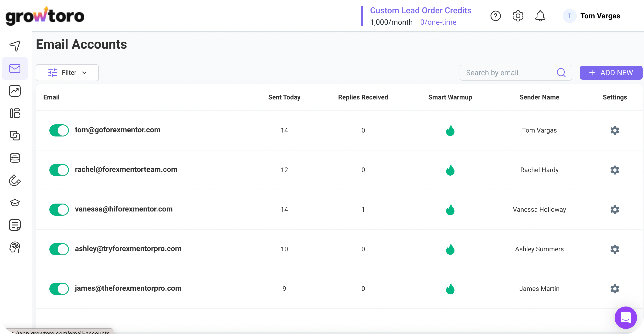Open the overlapping squares icon in sidebar
644x334 pixels.
pos(15,136)
